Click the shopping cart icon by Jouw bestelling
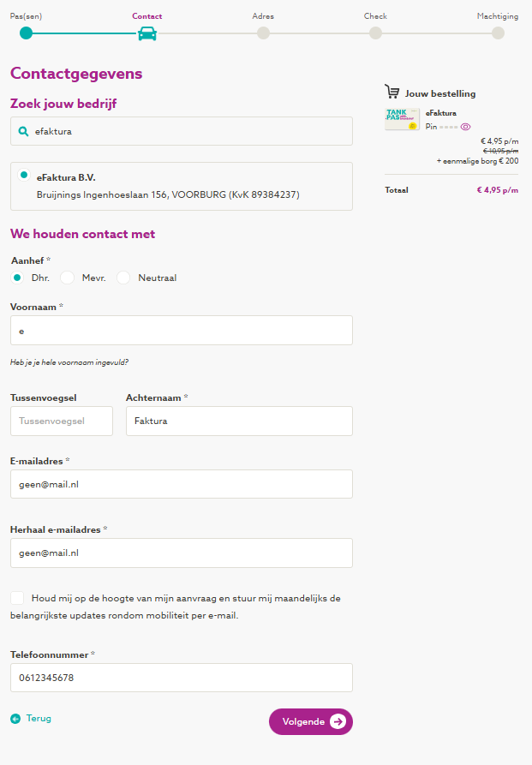The width and height of the screenshot is (532, 765). click(x=392, y=93)
